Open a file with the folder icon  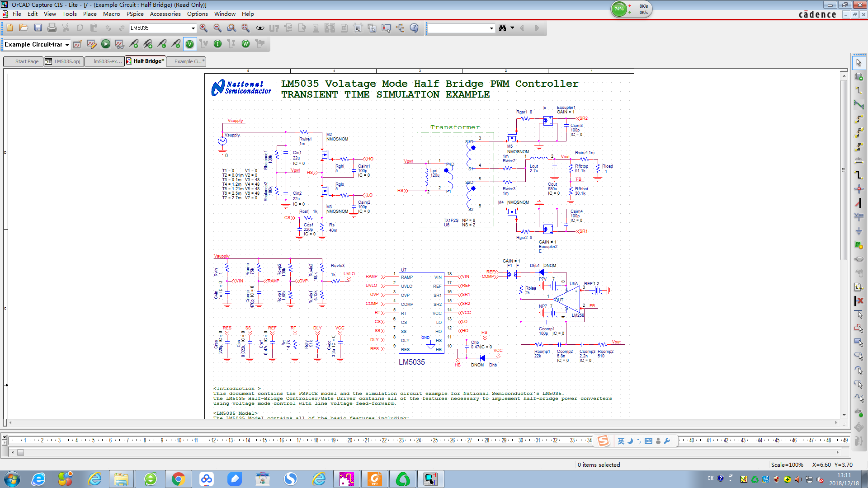coord(24,28)
